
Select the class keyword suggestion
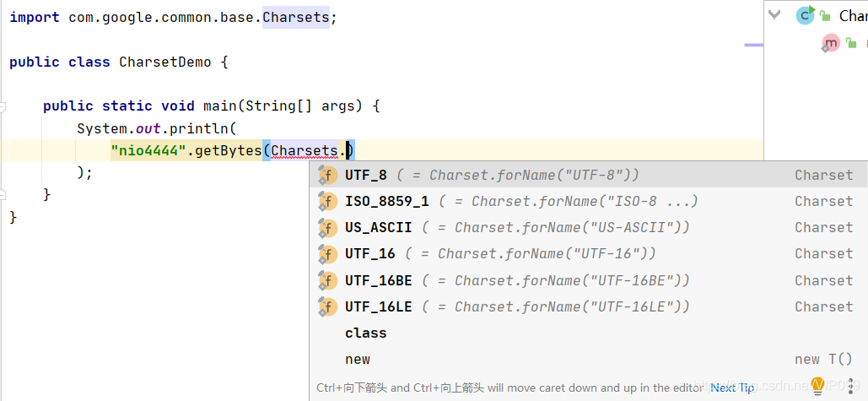tap(587, 333)
